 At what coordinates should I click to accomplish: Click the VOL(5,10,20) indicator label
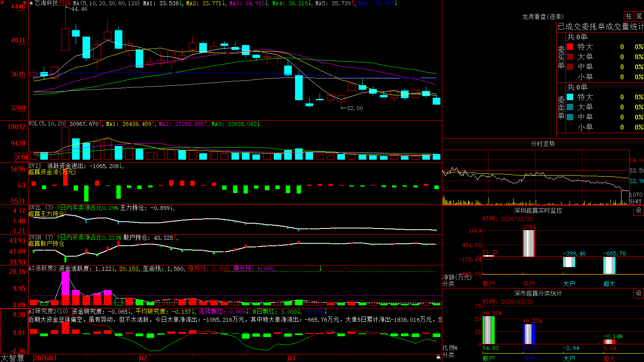(x=47, y=124)
